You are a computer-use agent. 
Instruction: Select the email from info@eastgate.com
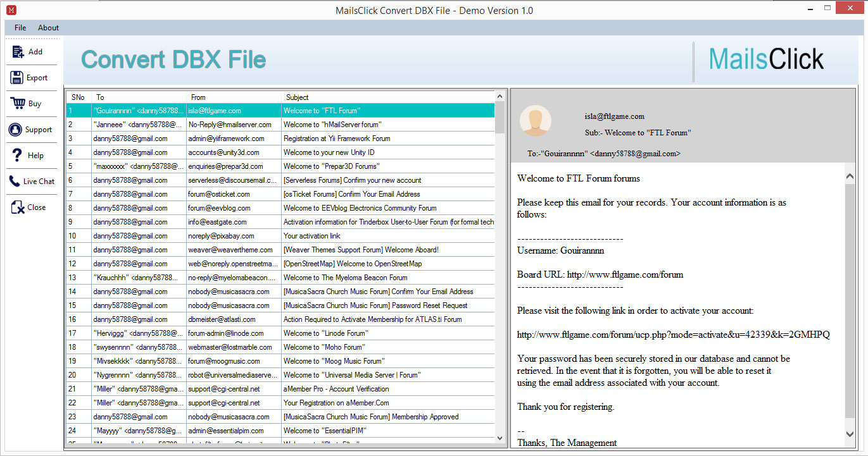click(x=280, y=222)
